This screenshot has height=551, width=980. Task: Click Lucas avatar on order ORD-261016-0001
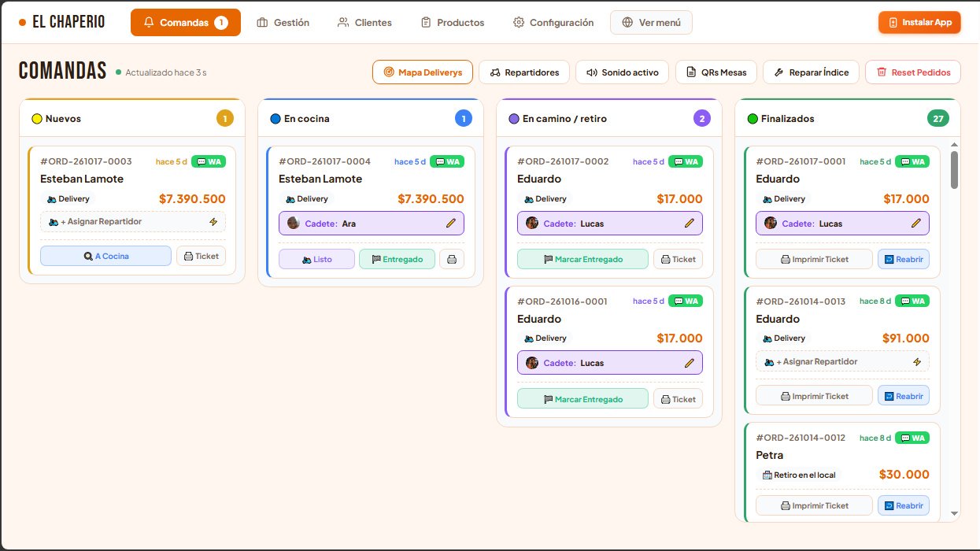[x=532, y=363]
